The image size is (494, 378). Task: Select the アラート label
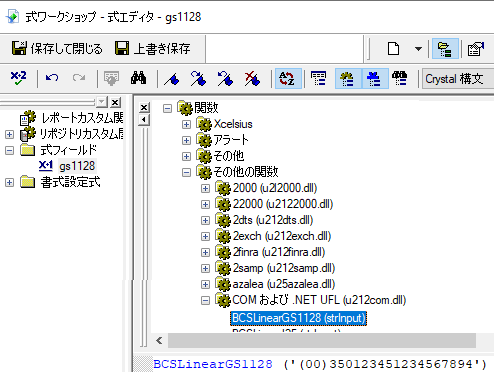tap(231, 140)
